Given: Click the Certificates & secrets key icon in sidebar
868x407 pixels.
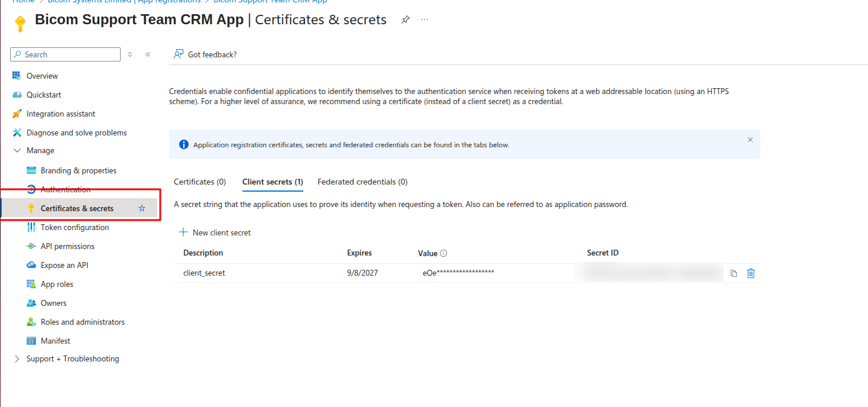Looking at the screenshot, I should [x=31, y=208].
